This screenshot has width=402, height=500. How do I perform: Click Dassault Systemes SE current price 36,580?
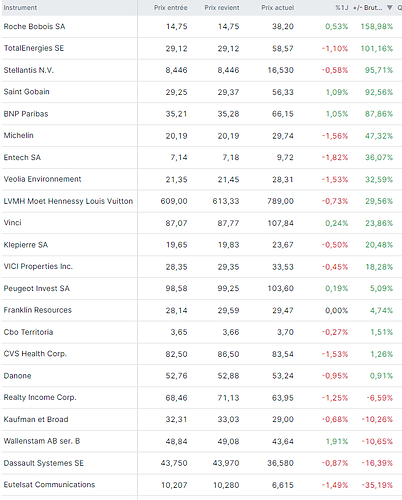[x=280, y=463]
